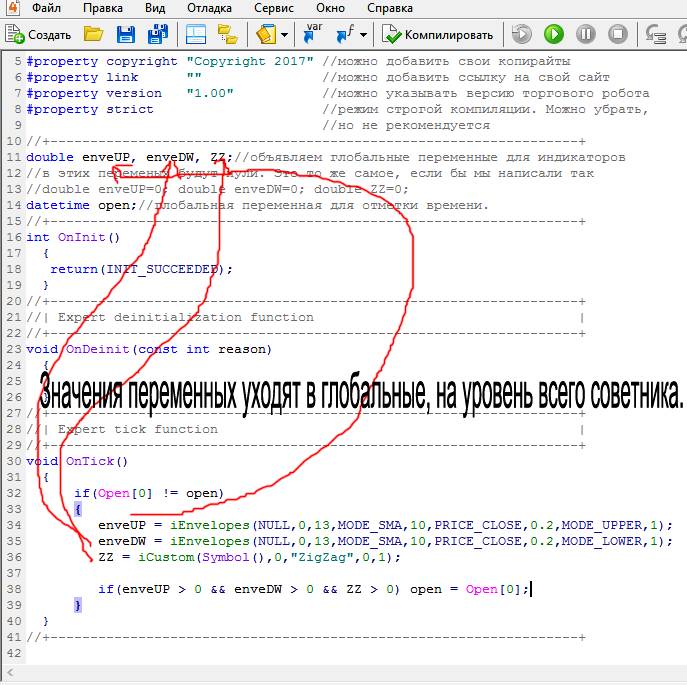Open file with the folder icon
Image resolution: width=687 pixels, height=685 pixels.
93,34
